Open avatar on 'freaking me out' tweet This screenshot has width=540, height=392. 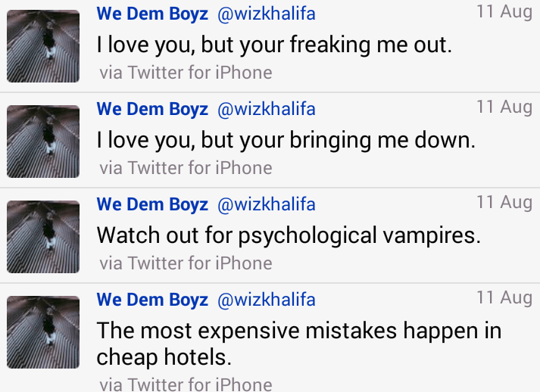coord(43,46)
